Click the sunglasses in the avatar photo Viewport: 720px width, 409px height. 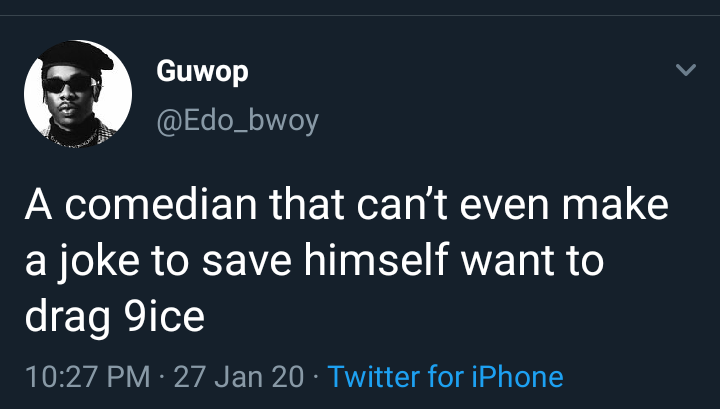click(68, 84)
